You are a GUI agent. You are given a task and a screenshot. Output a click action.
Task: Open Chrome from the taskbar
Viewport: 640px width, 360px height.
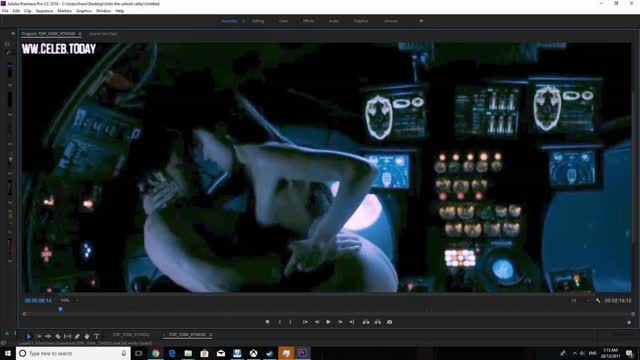pyautogui.click(x=156, y=353)
